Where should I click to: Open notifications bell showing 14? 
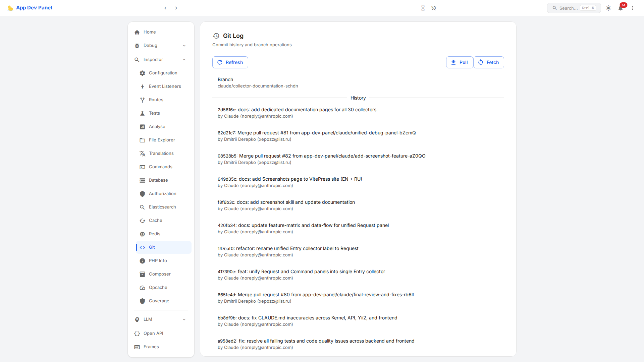click(x=620, y=8)
